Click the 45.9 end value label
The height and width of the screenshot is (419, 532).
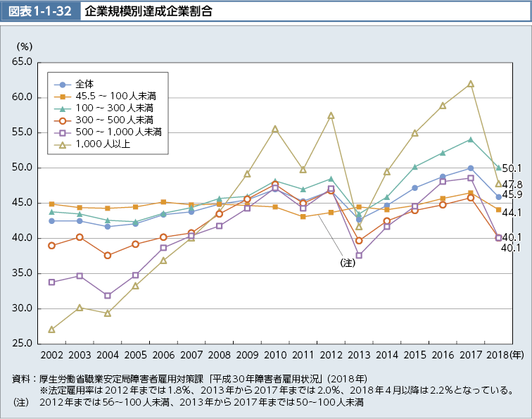coord(511,195)
